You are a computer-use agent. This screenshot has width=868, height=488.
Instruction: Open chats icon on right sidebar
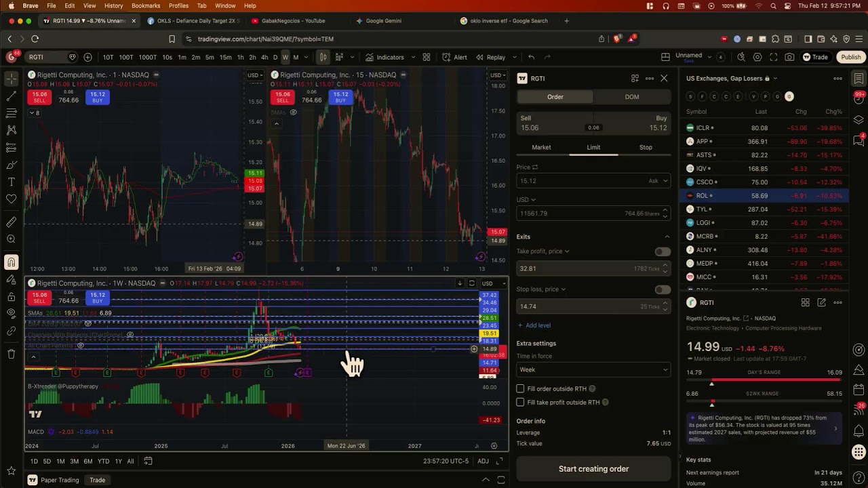pyautogui.click(x=859, y=140)
